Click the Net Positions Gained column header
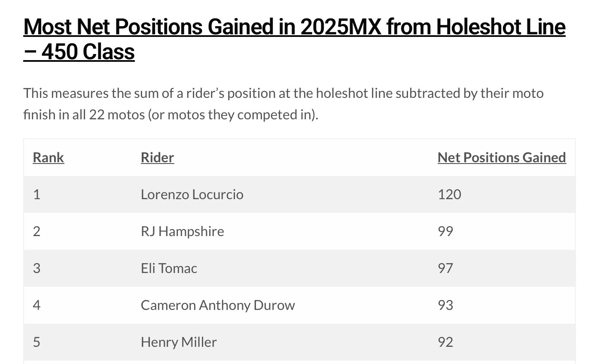Image resolution: width=591 pixels, height=364 pixels. [x=502, y=158]
